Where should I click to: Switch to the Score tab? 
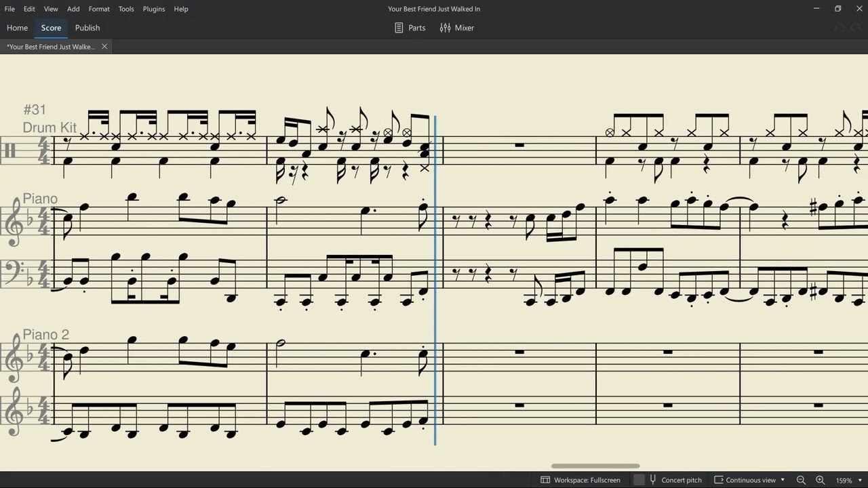(51, 28)
